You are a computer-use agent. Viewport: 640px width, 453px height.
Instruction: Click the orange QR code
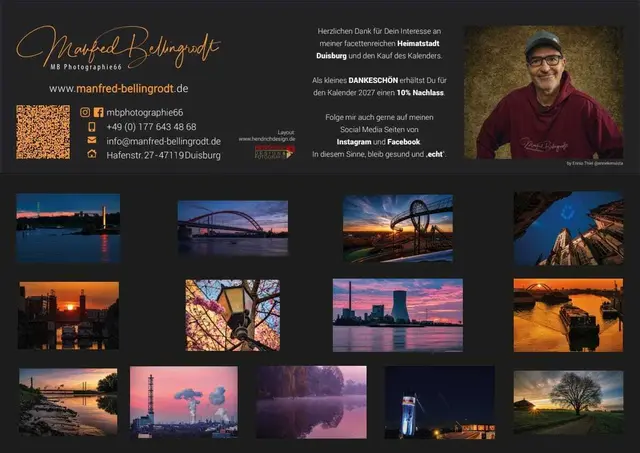[x=43, y=132]
